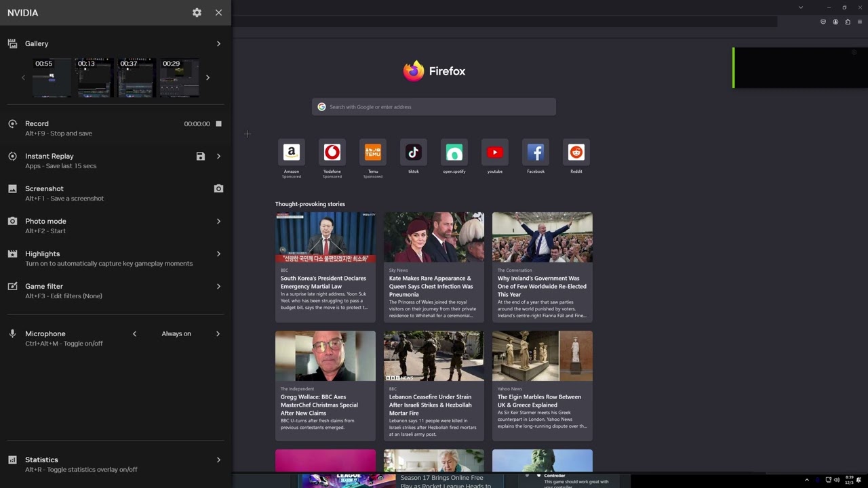The width and height of the screenshot is (868, 488).
Task: Open Firefox account profile icon
Action: [835, 22]
